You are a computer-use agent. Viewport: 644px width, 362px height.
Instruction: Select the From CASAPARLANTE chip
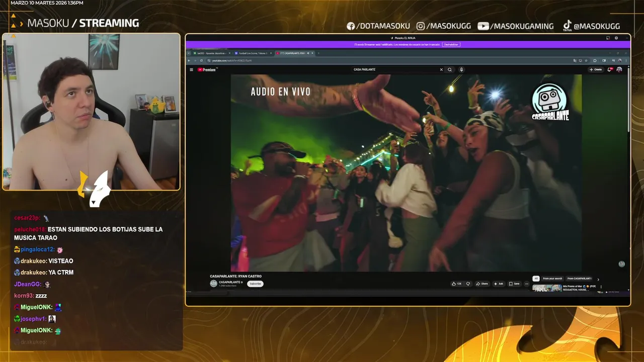579,279
